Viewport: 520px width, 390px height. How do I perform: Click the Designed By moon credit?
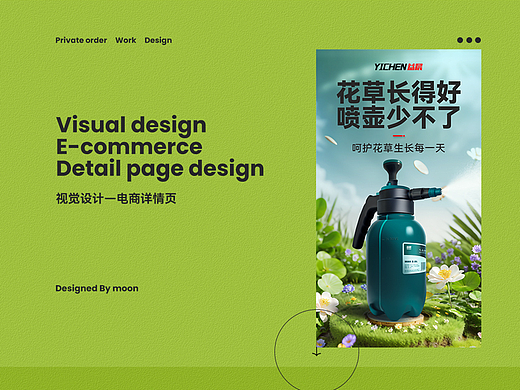[x=97, y=288]
